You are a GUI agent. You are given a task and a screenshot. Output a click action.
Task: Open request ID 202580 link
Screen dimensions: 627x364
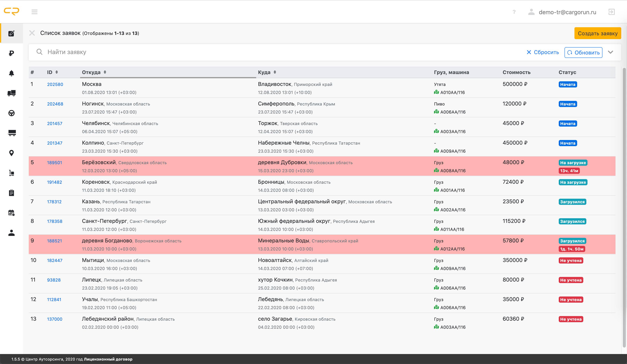point(55,84)
